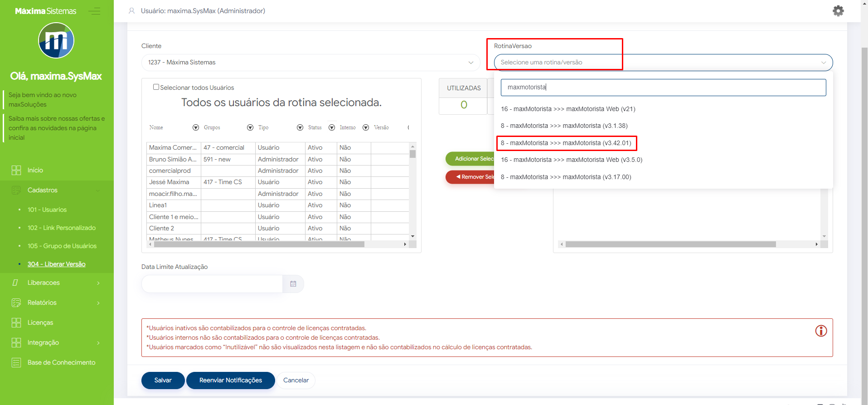Click the Liberacoes icon in sidebar
The image size is (868, 405).
click(15, 283)
